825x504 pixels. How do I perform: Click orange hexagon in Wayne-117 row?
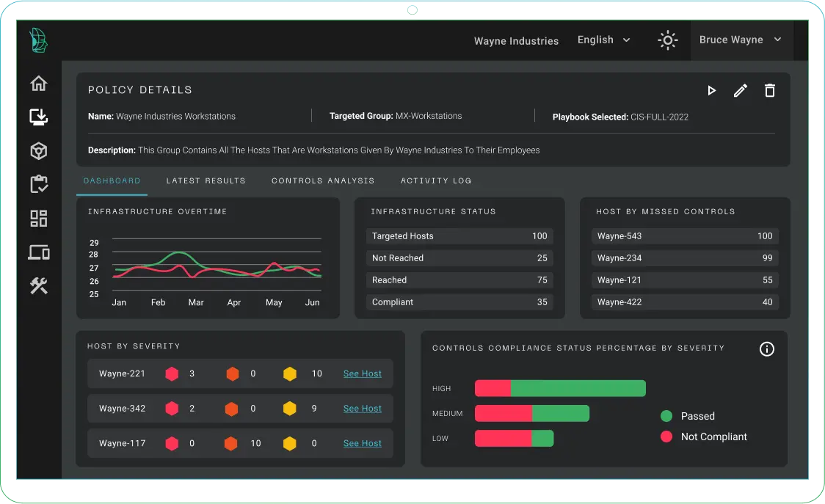(230, 443)
